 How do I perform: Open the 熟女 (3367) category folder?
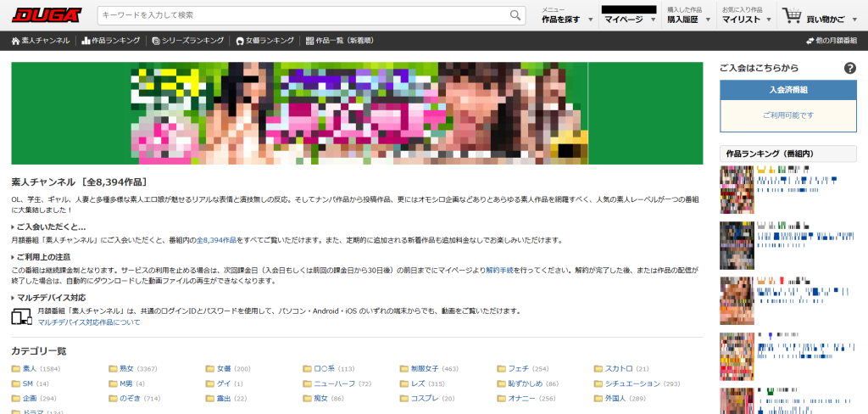[133, 368]
